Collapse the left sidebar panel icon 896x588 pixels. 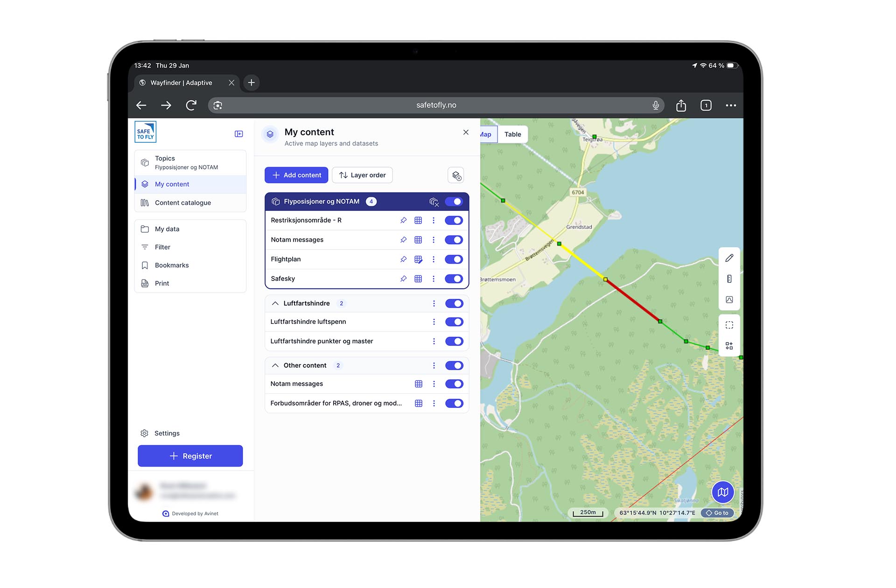tap(238, 134)
